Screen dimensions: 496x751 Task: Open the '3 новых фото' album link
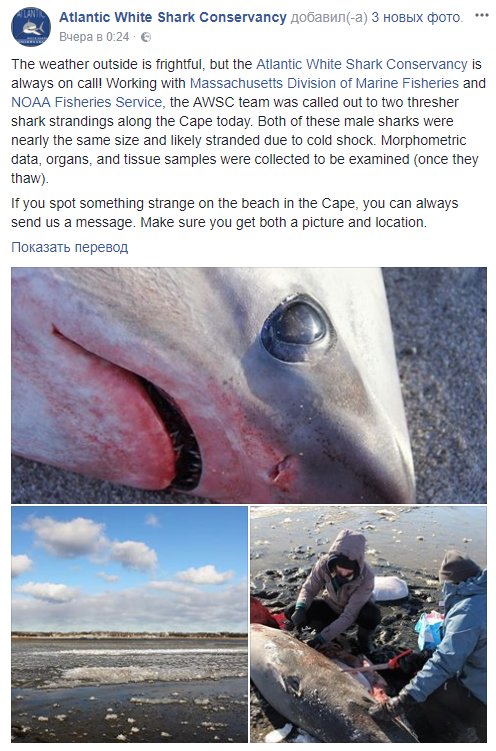tap(417, 17)
